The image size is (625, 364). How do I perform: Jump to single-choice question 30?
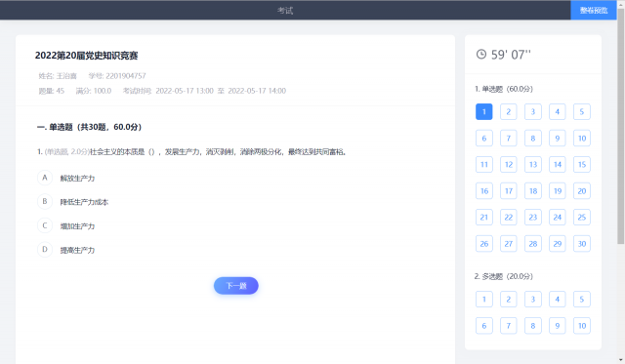pyautogui.click(x=582, y=244)
